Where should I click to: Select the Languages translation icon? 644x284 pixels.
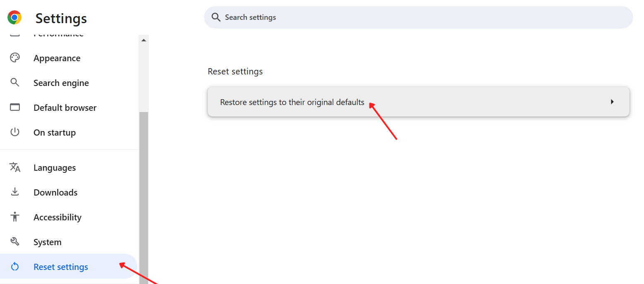15,167
